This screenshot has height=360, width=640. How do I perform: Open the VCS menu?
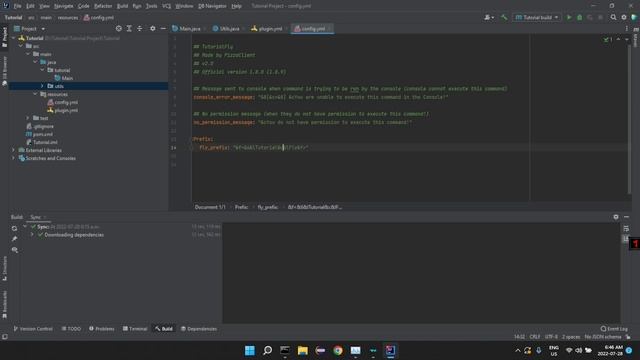[x=167, y=6]
